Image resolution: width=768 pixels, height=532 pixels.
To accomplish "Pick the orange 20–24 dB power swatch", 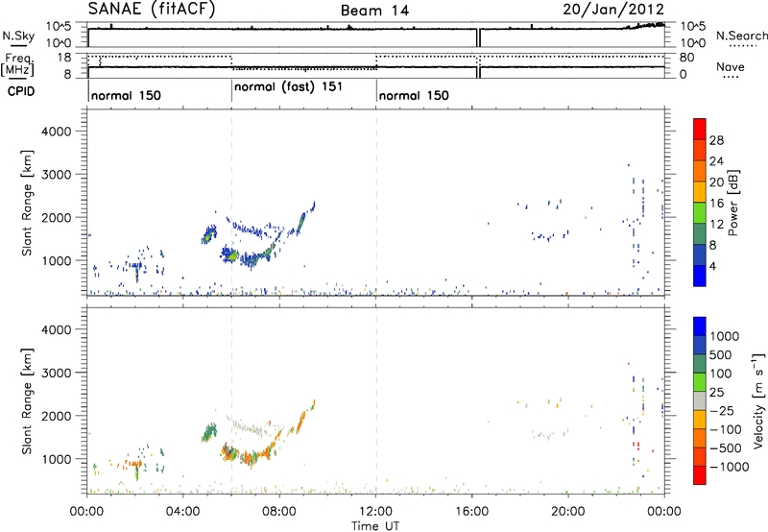I will pos(700,171).
